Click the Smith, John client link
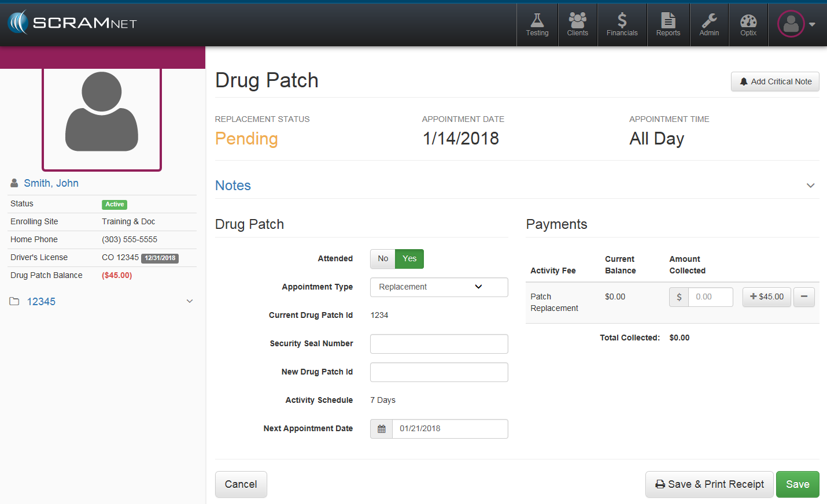The height and width of the screenshot is (504, 827). point(51,183)
